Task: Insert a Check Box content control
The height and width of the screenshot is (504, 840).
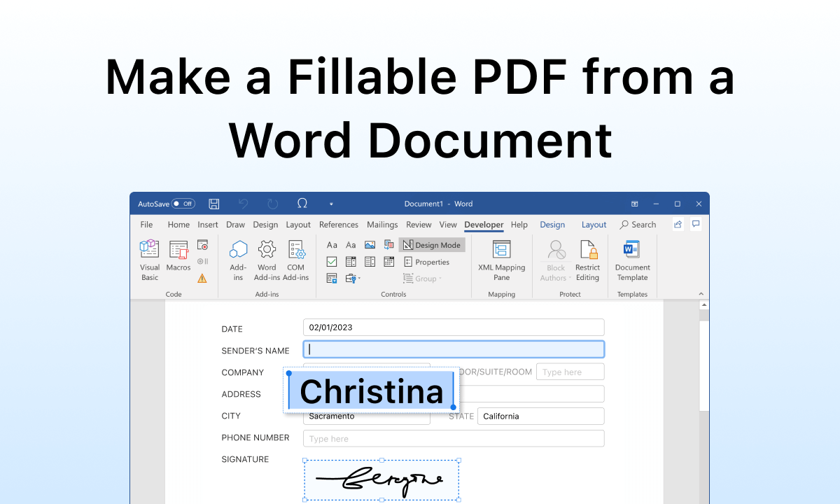Action: click(x=331, y=261)
